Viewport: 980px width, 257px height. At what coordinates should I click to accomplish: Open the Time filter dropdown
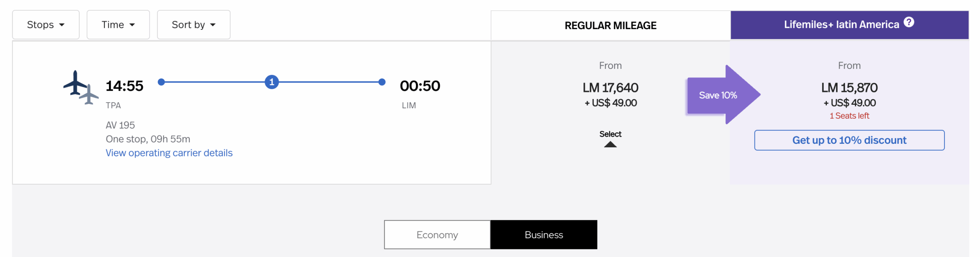(118, 25)
